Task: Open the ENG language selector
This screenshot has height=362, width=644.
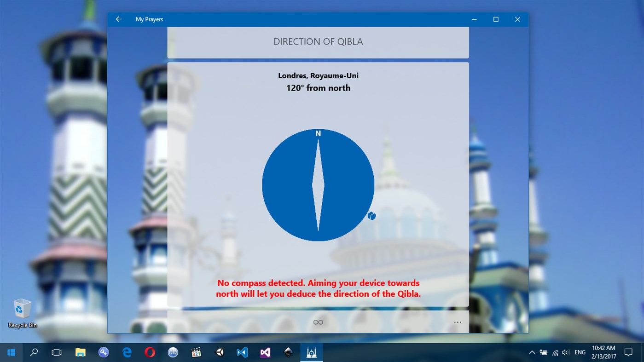Action: point(580,352)
